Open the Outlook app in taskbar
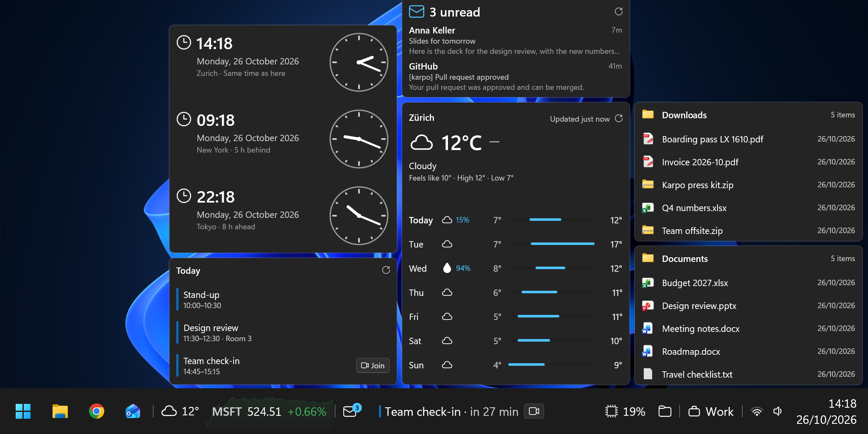Screen dimensions: 868x434 [133, 411]
